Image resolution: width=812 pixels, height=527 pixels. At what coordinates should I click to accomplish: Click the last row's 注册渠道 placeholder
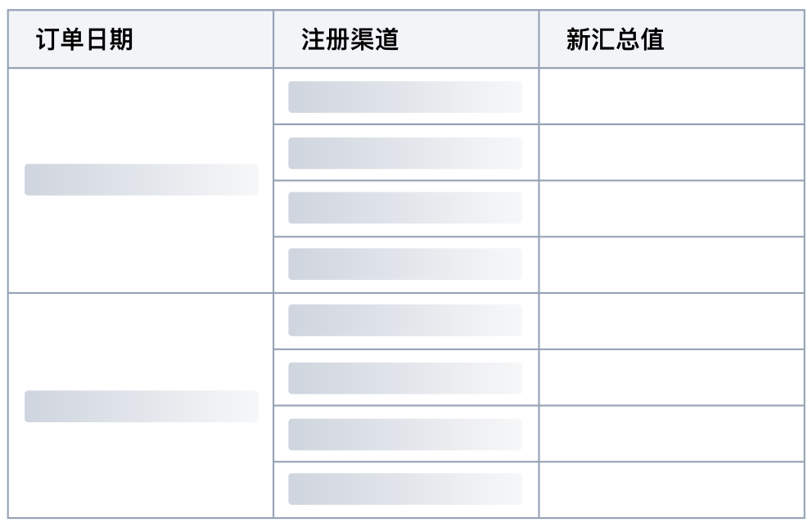[405, 489]
